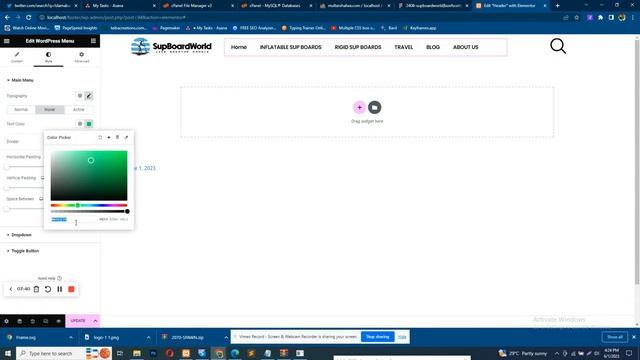Click RIGID SUP BOARDS menu item
The width and height of the screenshot is (640, 360).
[358, 47]
